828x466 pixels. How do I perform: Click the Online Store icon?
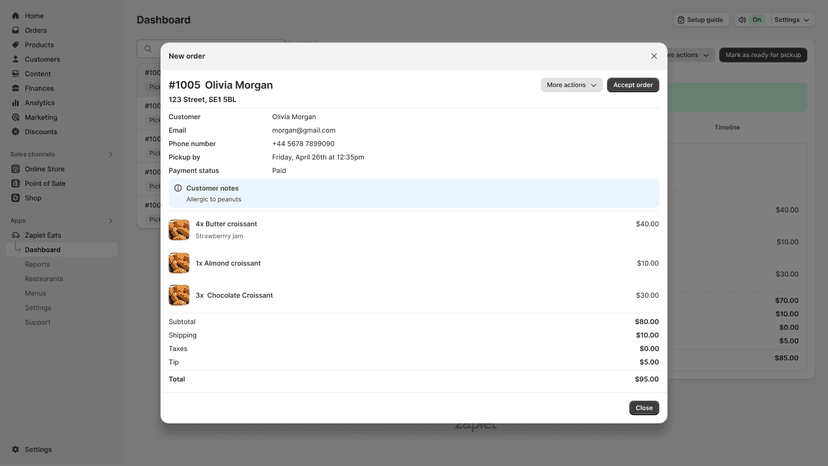click(x=15, y=169)
